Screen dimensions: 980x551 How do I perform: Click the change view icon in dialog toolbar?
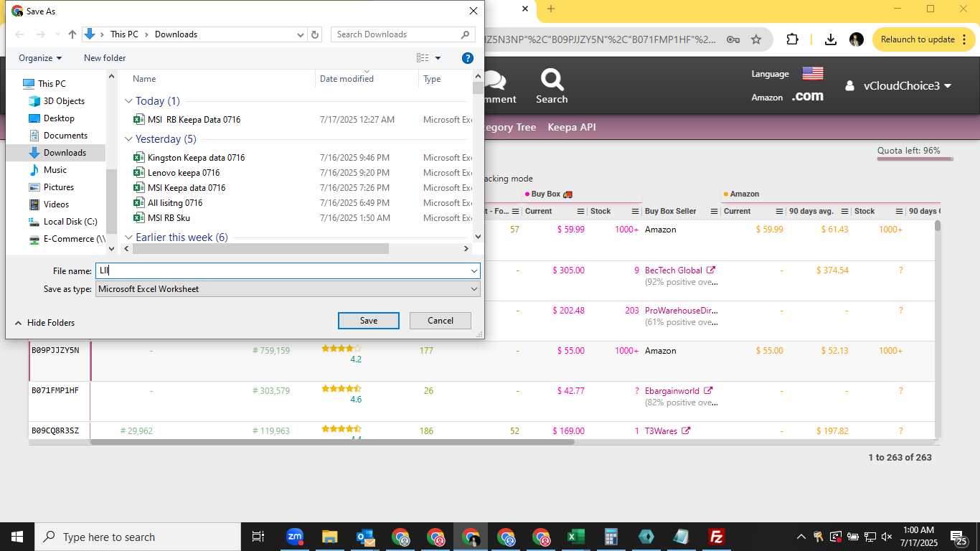(423, 58)
